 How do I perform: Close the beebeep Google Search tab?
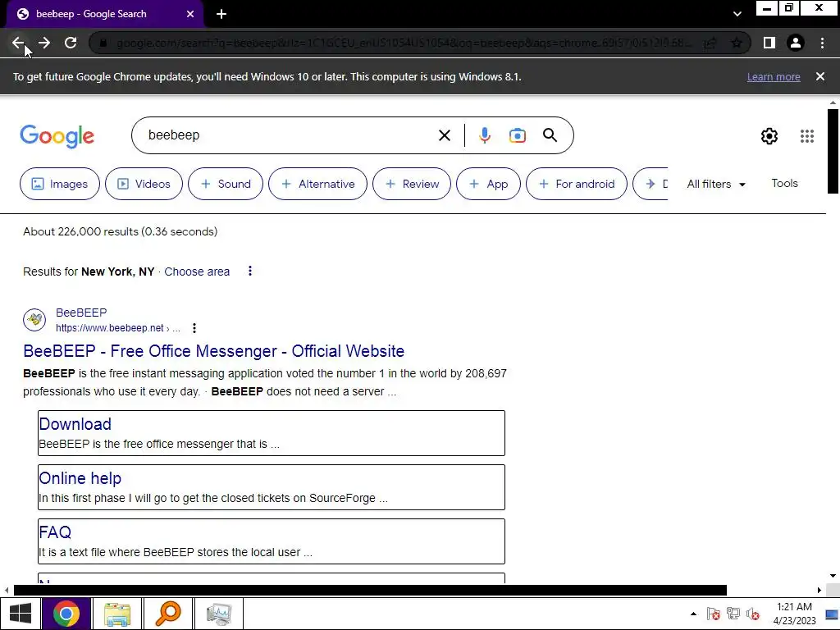point(190,14)
